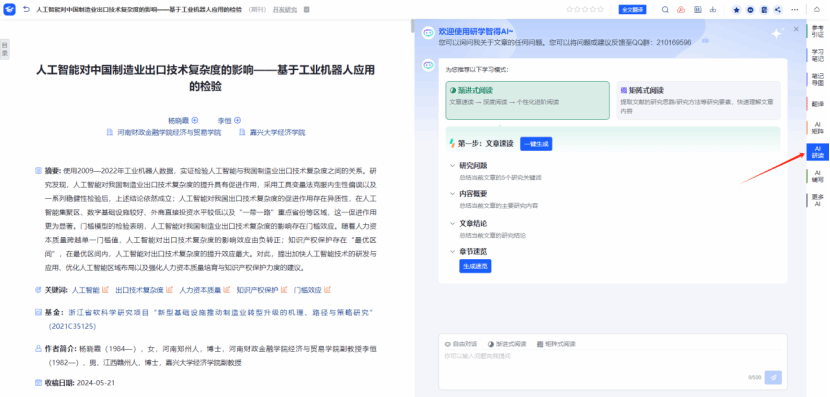Open the AI矩阵 sidebar tab
The image size is (830, 397).
tap(818, 128)
